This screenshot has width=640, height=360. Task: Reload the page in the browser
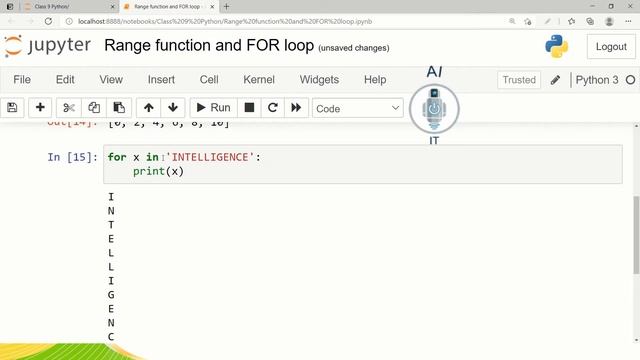[x=48, y=21]
